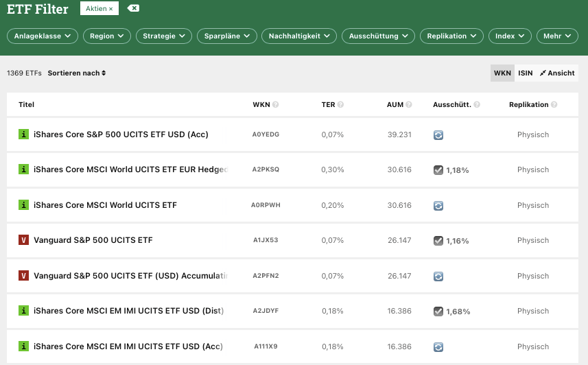
Task: Click distribution check icon showing 1,18%
Action: [438, 170]
